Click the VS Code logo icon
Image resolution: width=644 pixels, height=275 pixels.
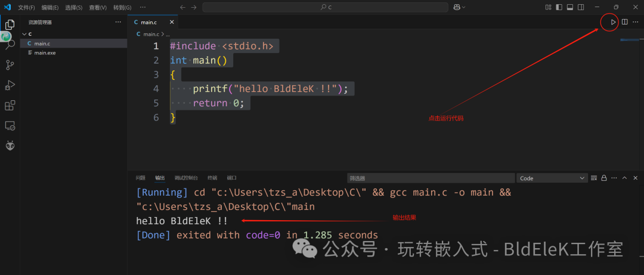coord(7,7)
